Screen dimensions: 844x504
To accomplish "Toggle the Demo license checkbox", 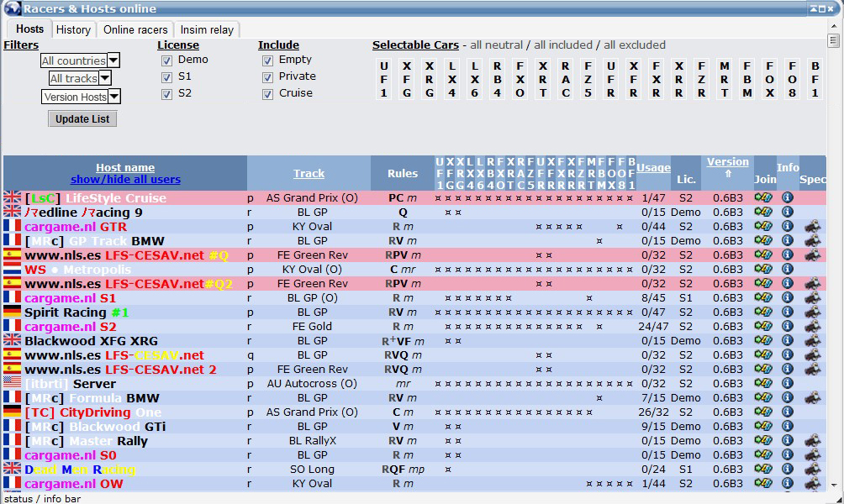I will (166, 60).
